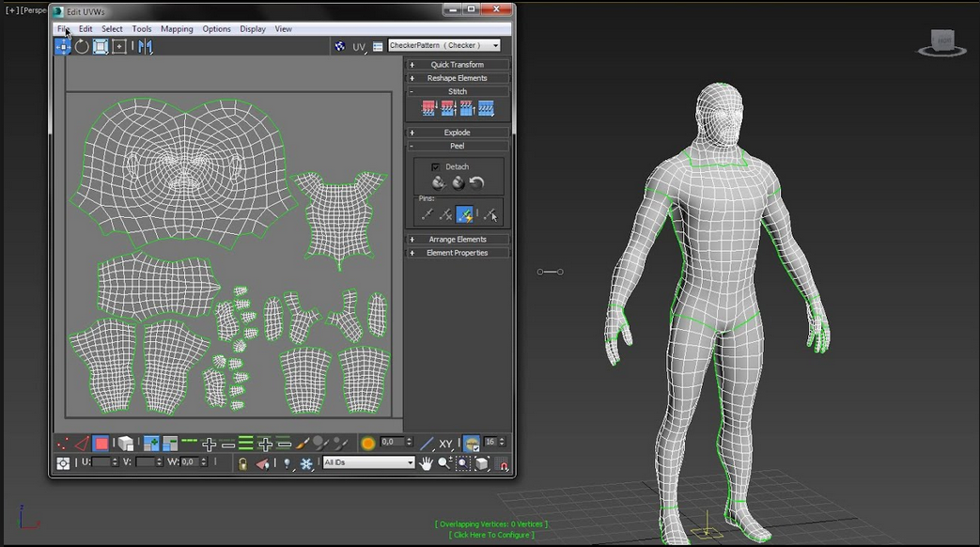Image resolution: width=980 pixels, height=547 pixels.
Task: Activate the Scale tool in the UVW editor
Action: (100, 45)
